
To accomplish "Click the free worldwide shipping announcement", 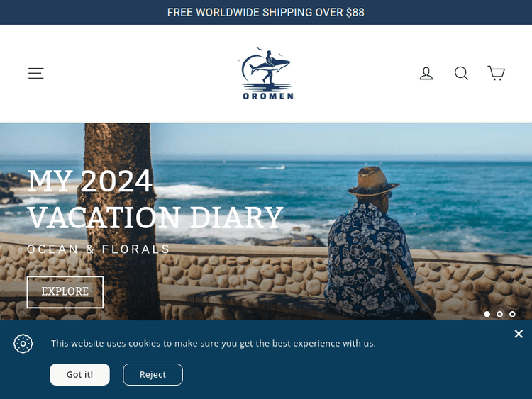I will tap(266, 13).
